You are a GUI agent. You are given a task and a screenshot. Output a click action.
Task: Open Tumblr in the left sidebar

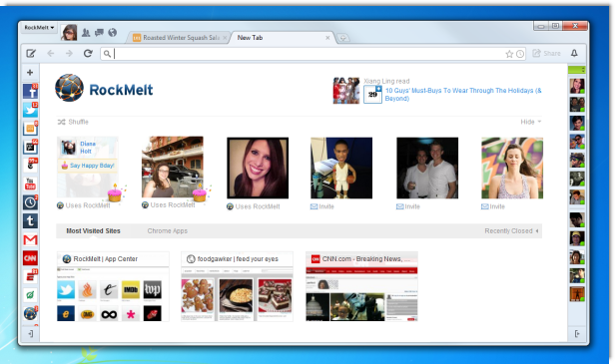click(x=30, y=221)
